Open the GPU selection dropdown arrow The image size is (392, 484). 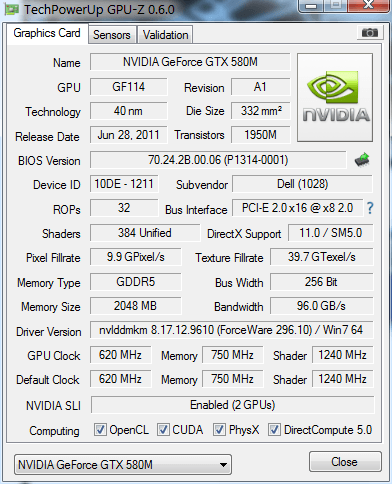(223, 465)
